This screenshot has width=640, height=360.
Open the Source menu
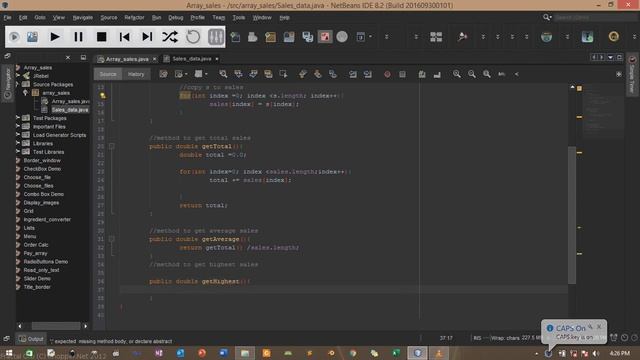[x=109, y=18]
